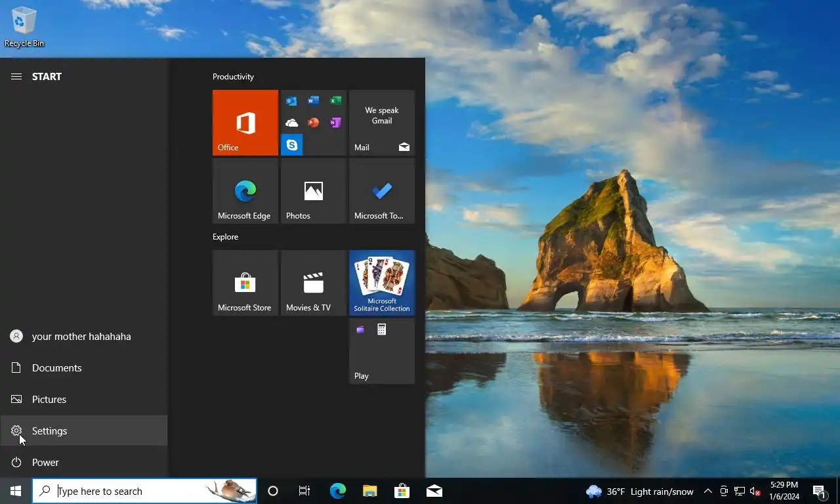
Task: Open Documents from the Start sidebar
Action: coord(84,368)
